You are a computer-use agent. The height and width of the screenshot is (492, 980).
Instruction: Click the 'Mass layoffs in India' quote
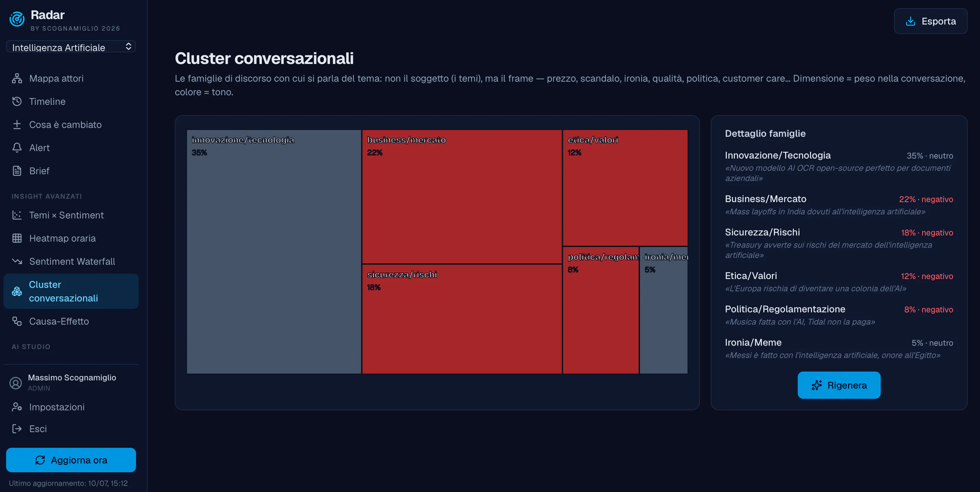tap(825, 212)
